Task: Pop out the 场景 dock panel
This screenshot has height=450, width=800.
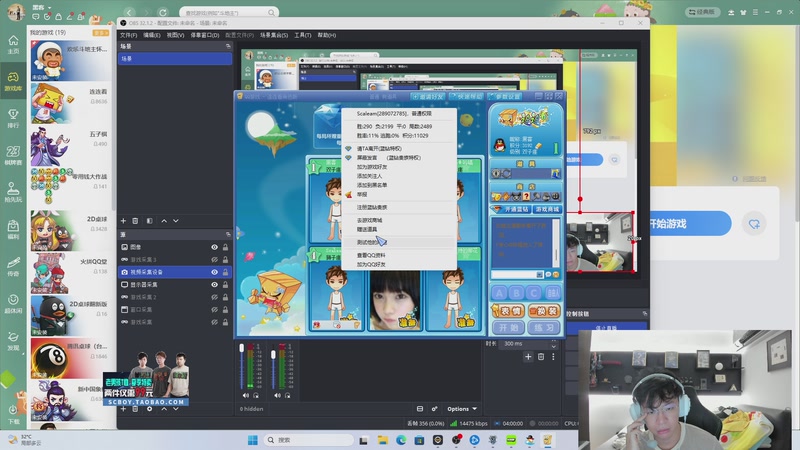Action: coord(228,46)
